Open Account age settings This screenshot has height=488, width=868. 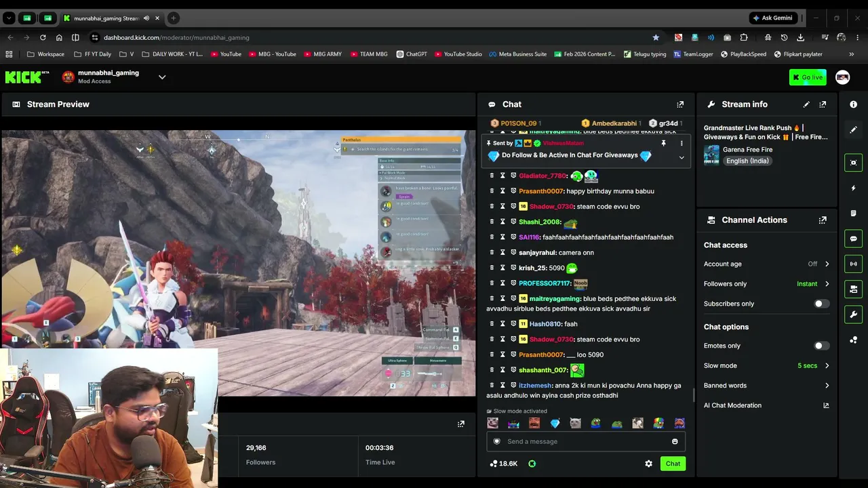pyautogui.click(x=766, y=264)
